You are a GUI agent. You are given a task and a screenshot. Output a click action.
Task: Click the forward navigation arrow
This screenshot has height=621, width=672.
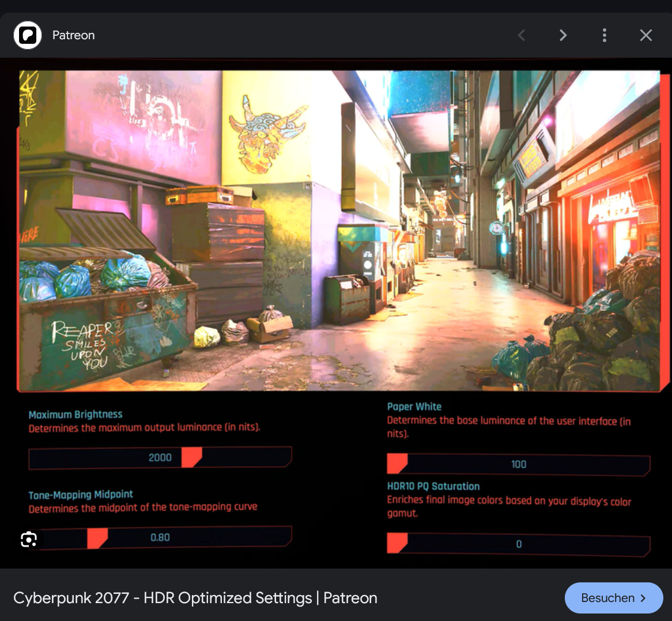pos(563,35)
